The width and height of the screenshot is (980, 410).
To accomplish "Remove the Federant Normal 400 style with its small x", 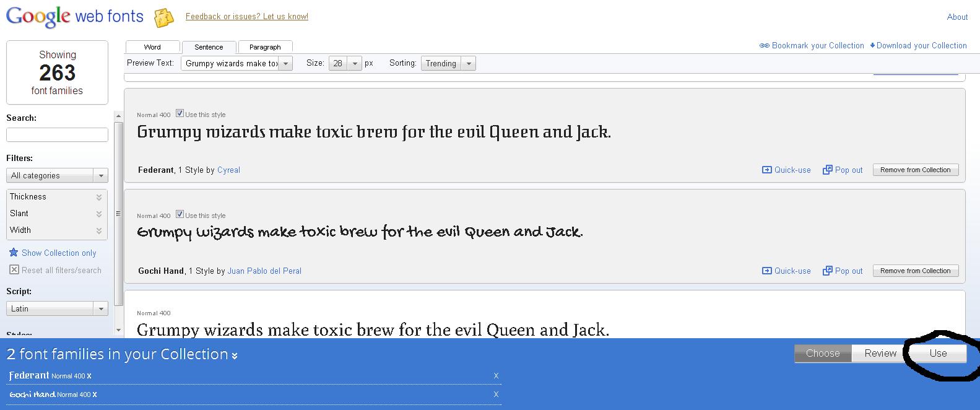I will 89,376.
